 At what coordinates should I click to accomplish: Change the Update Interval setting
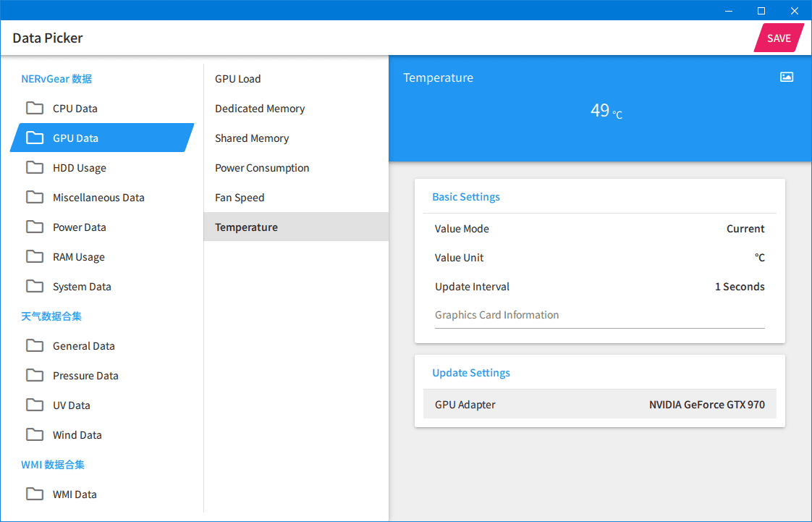[600, 287]
